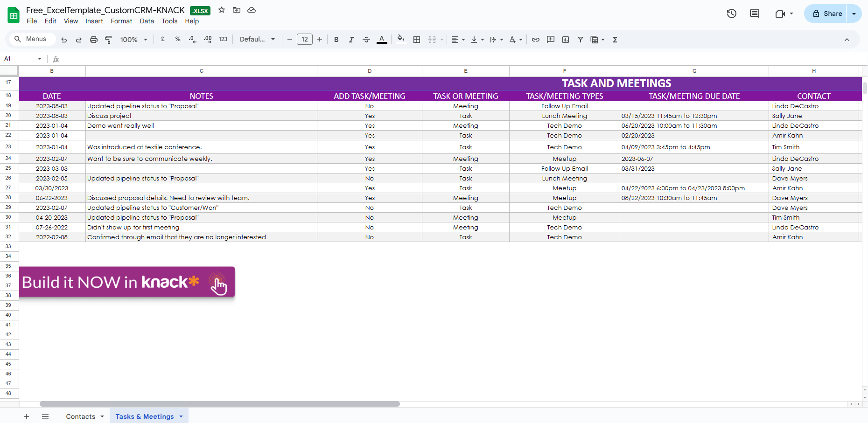Apply a fill color using the paint bucket icon
Image resolution: width=868 pixels, height=423 pixels.
tap(401, 39)
